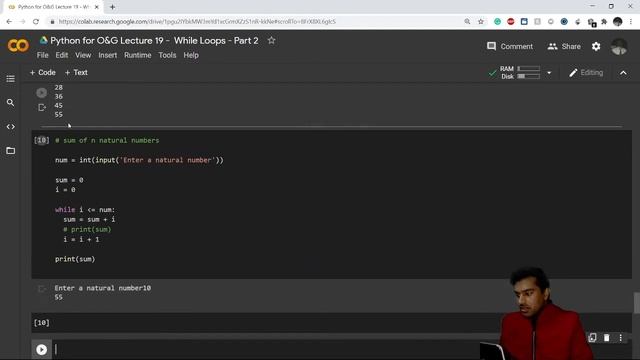Click the final 'print(sum)' line

click(75, 259)
